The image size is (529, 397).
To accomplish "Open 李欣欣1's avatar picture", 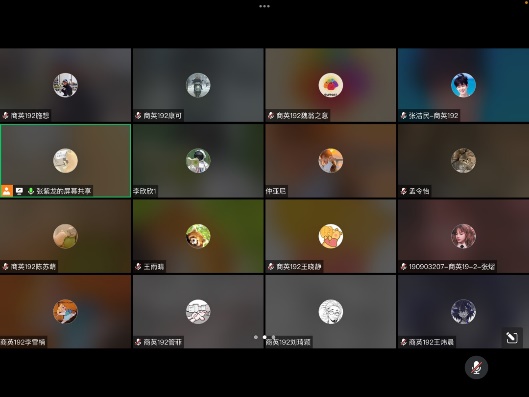I will coord(198,161).
